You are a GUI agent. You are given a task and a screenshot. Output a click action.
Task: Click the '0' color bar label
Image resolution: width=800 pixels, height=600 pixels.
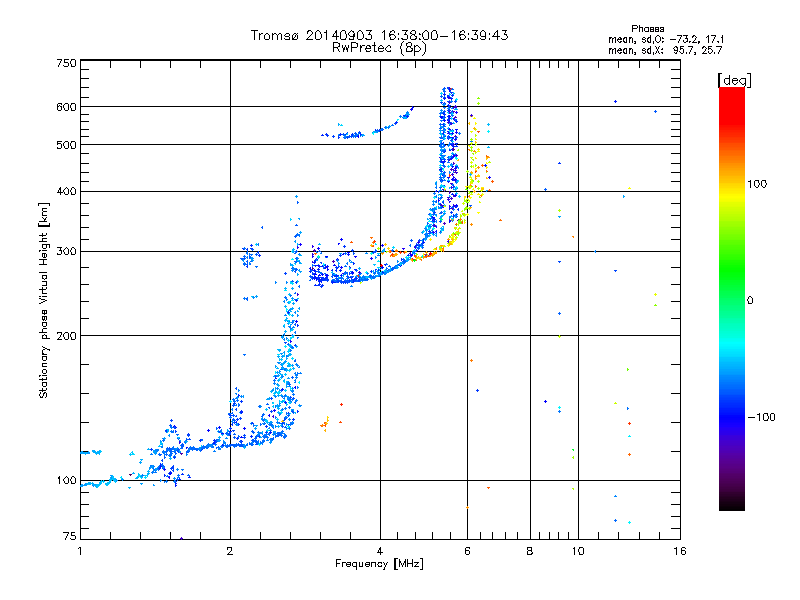(x=749, y=300)
